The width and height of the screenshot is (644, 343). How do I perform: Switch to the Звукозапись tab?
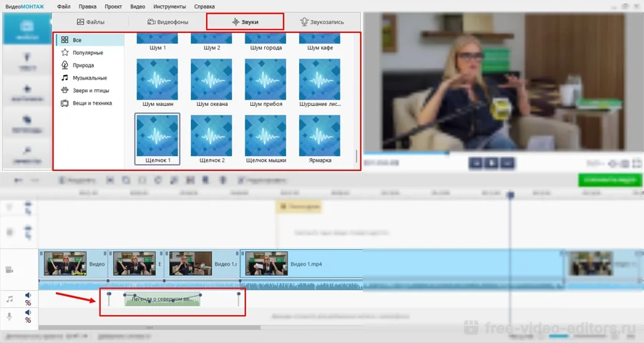(321, 21)
